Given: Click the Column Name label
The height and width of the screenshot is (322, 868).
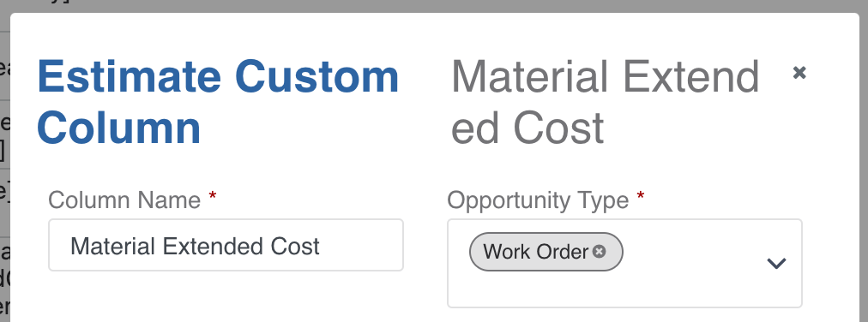Looking at the screenshot, I should pos(124,200).
